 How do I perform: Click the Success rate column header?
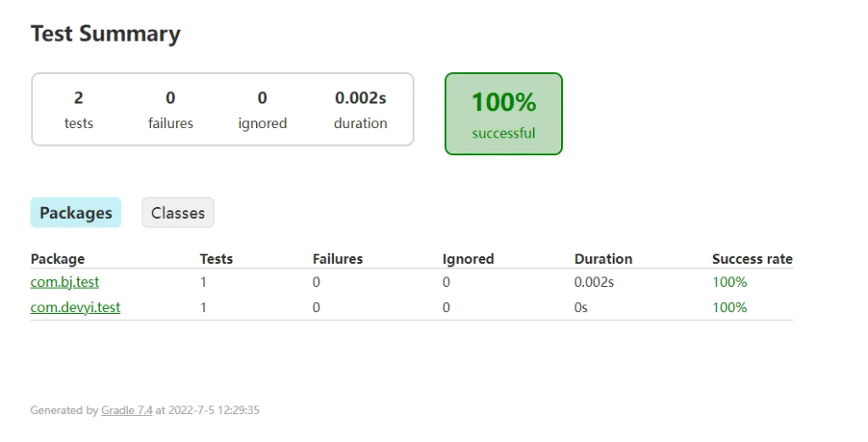[x=752, y=259]
